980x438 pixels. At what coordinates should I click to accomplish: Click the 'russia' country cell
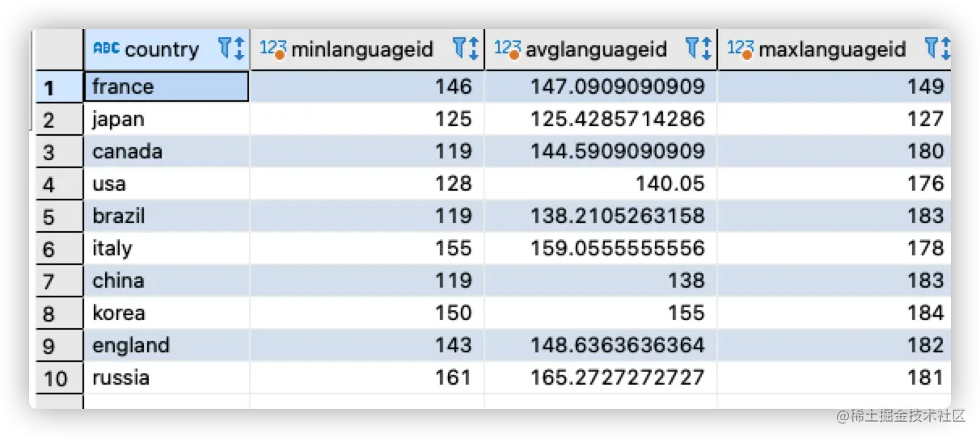point(167,377)
